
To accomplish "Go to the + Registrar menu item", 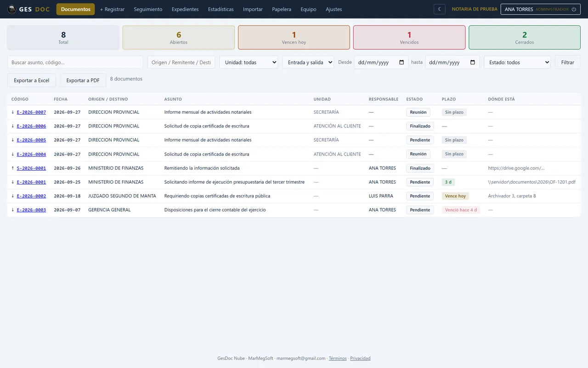I will pos(112,9).
